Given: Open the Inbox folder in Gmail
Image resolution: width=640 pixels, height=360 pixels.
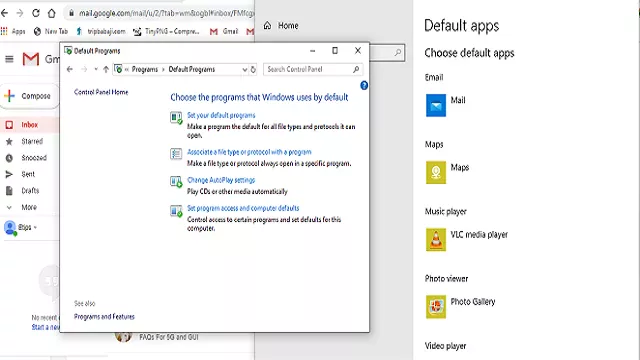Looking at the screenshot, I should (x=29, y=125).
